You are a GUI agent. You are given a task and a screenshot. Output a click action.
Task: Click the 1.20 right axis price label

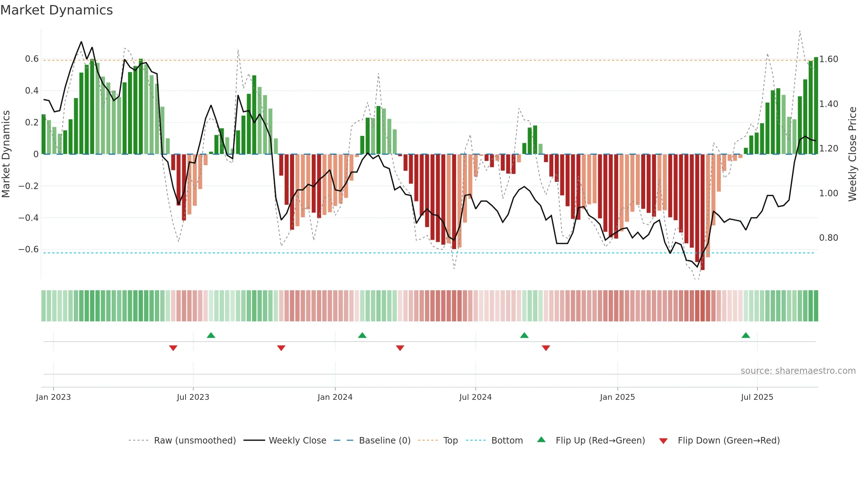click(829, 148)
